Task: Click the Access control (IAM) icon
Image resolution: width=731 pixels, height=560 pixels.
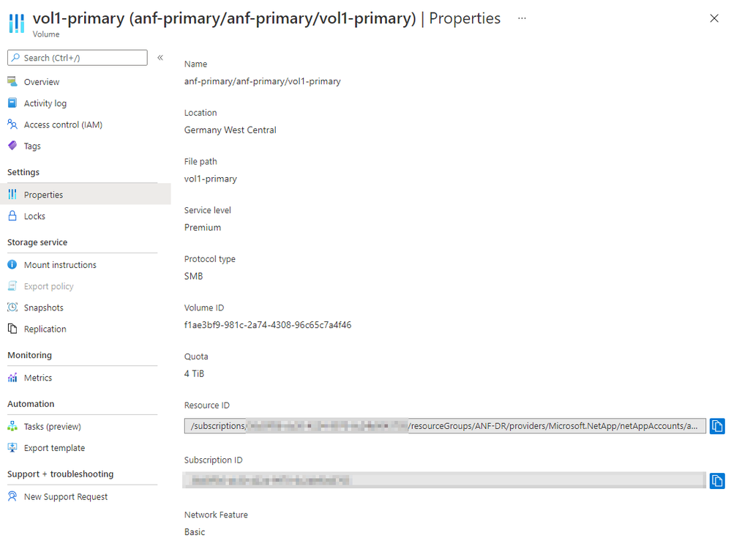Action: pos(12,124)
